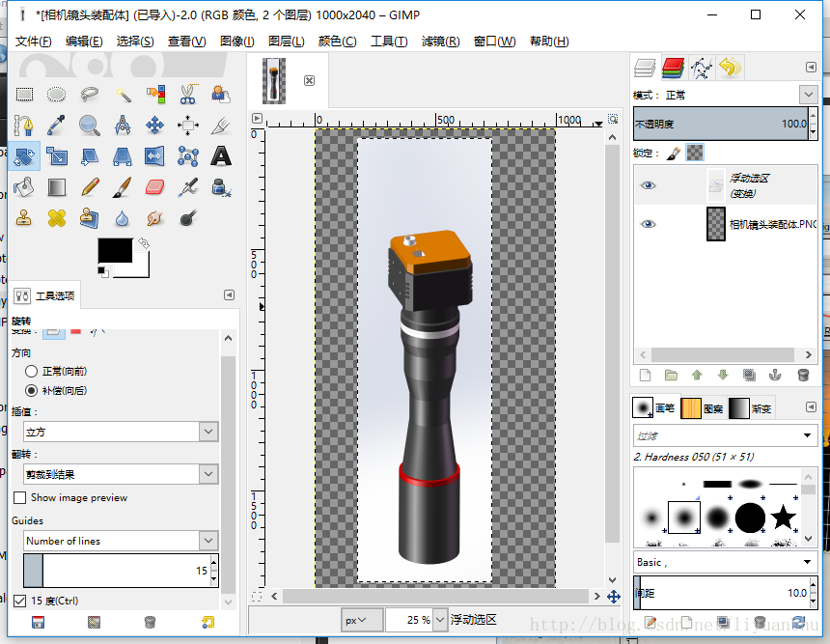The width and height of the screenshot is (830, 644).
Task: Select the Paintbrush tool
Action: tap(123, 187)
